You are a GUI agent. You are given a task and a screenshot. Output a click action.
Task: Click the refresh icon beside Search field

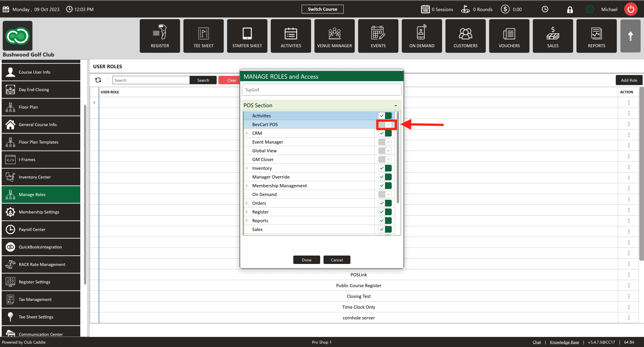(98, 80)
